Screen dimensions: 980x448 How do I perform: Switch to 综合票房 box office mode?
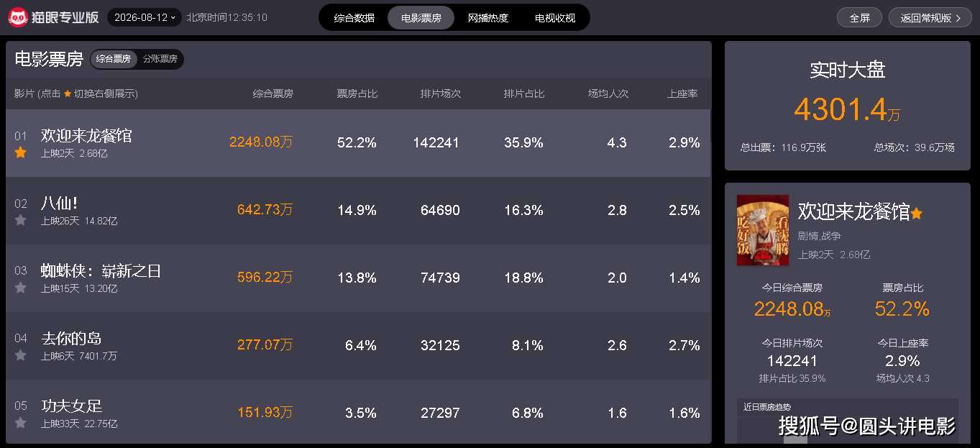click(x=114, y=59)
